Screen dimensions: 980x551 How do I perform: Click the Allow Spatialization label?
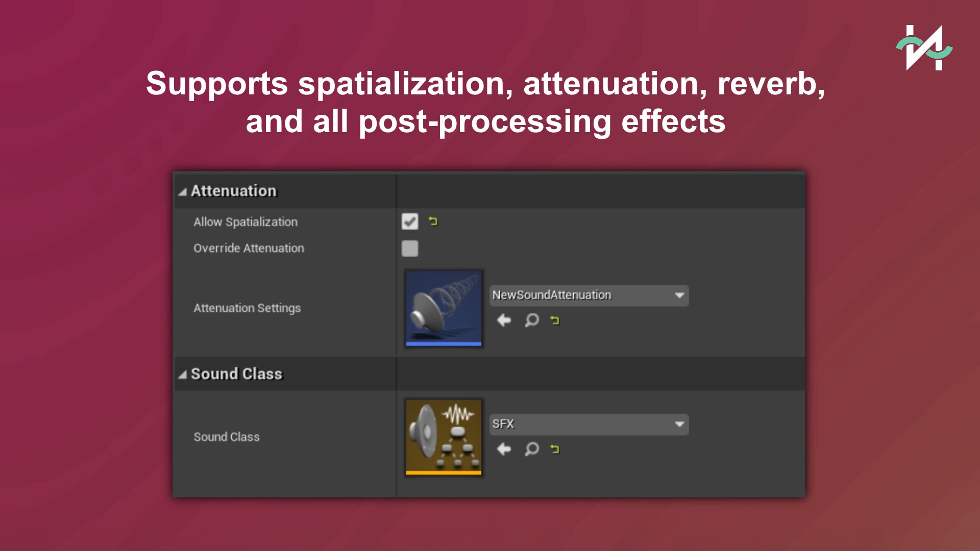[245, 222]
